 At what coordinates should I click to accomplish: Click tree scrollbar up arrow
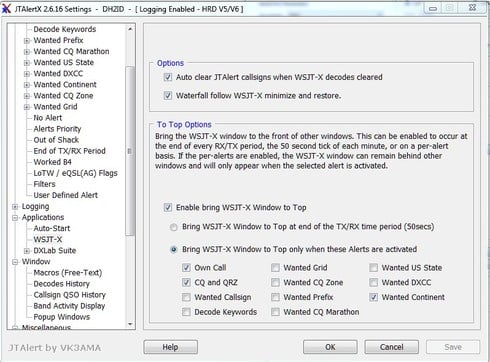(130, 29)
